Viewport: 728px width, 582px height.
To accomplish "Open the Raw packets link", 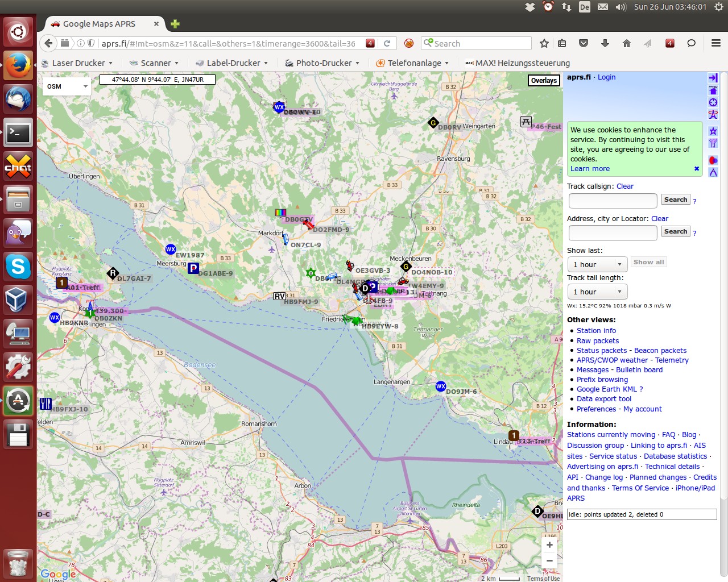I will [x=598, y=341].
